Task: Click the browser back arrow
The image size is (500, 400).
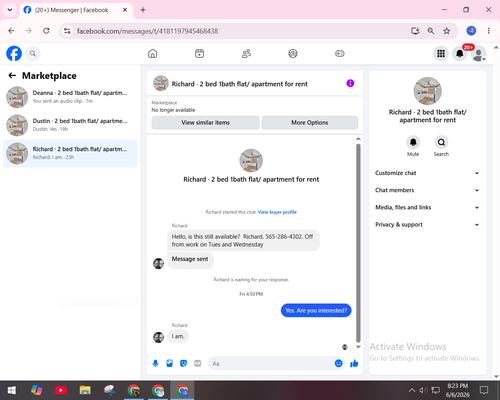Action: coord(11,31)
